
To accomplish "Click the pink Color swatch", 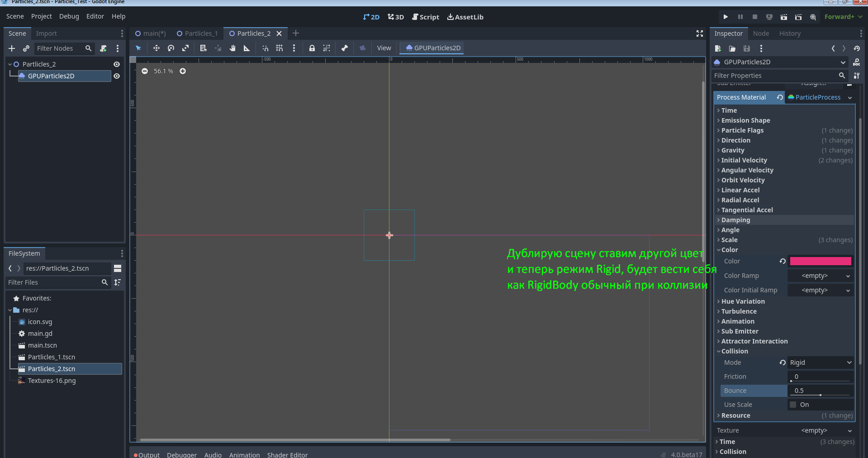I will 821,261.
